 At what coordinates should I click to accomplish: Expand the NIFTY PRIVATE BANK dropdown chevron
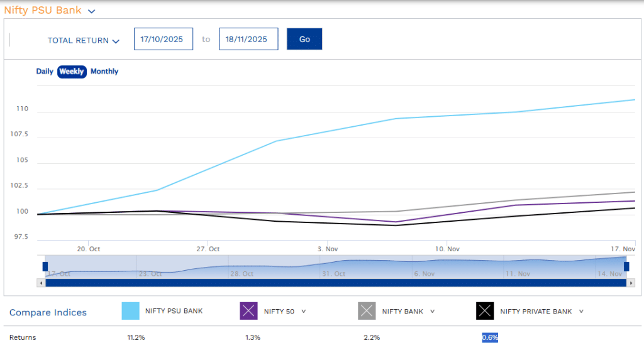[581, 311]
